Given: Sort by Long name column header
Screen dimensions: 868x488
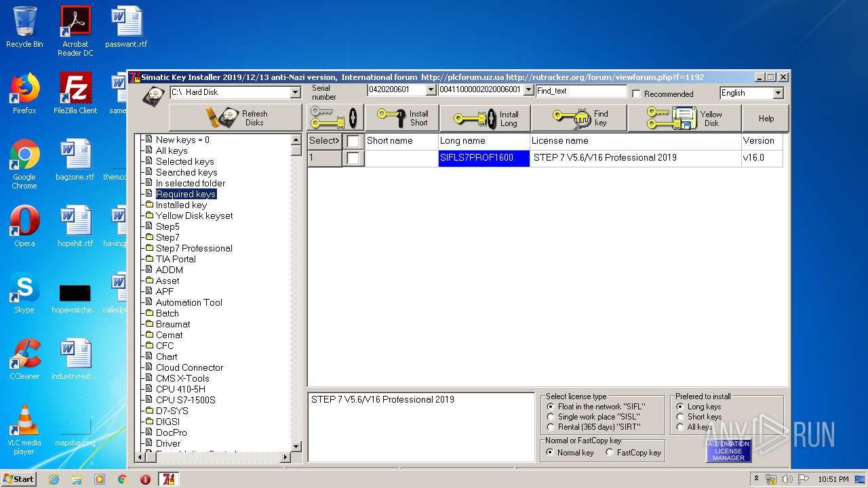Looking at the screenshot, I should tap(484, 141).
